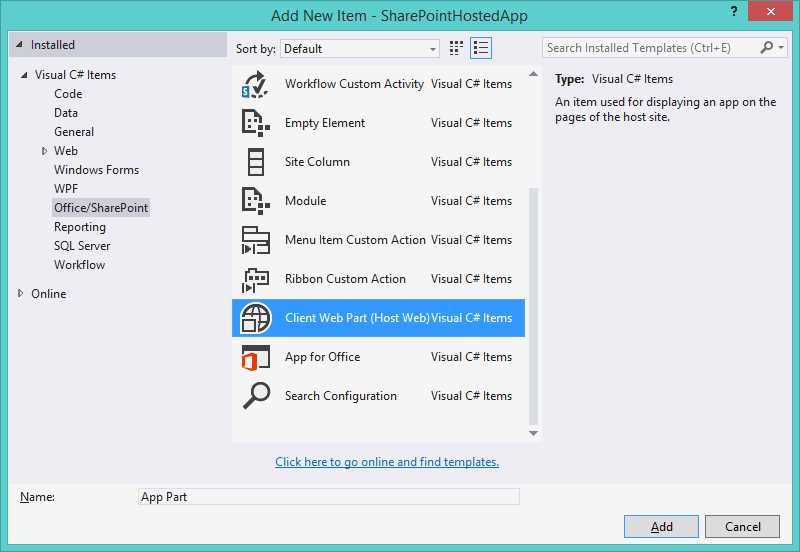Viewport: 800px width, 552px height.
Task: Open the Sort by Default dropdown
Action: (359, 48)
